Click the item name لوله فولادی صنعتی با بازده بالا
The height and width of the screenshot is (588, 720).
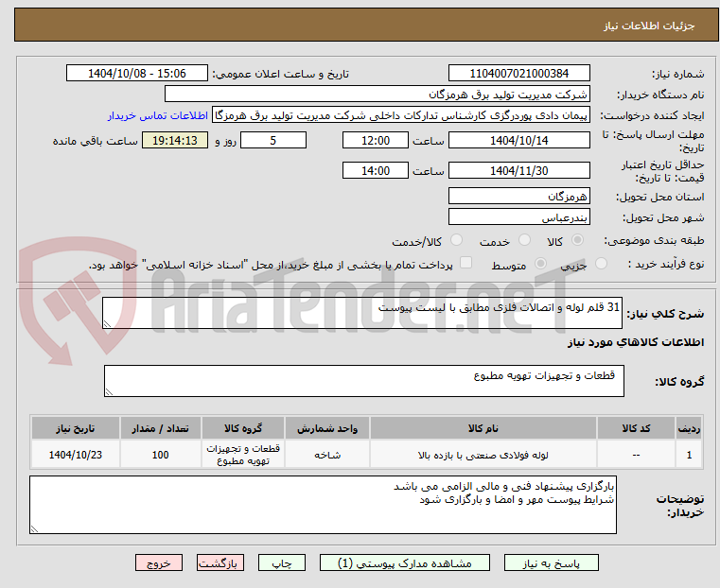click(483, 455)
